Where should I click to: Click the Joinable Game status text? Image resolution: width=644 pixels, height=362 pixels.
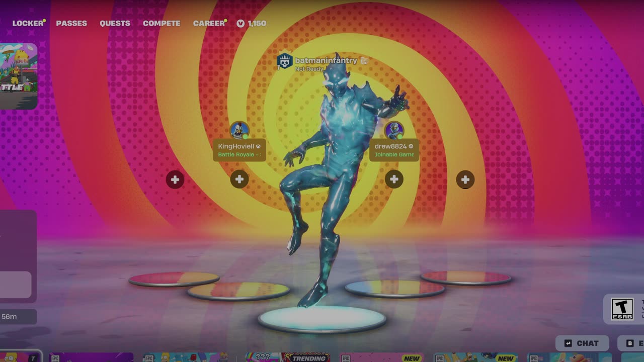tap(394, 154)
